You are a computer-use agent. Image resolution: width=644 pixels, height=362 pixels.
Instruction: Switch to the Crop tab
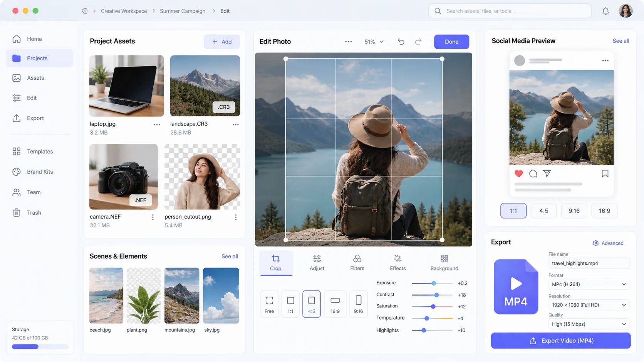click(276, 263)
